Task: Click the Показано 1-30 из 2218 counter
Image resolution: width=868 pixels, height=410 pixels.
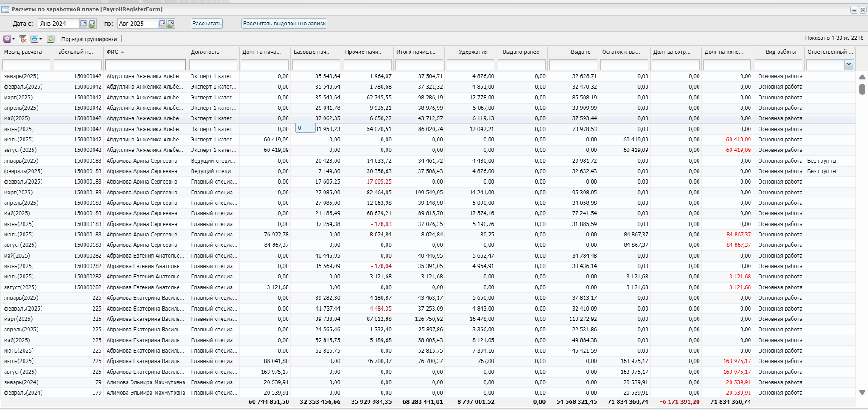Action: [x=834, y=38]
